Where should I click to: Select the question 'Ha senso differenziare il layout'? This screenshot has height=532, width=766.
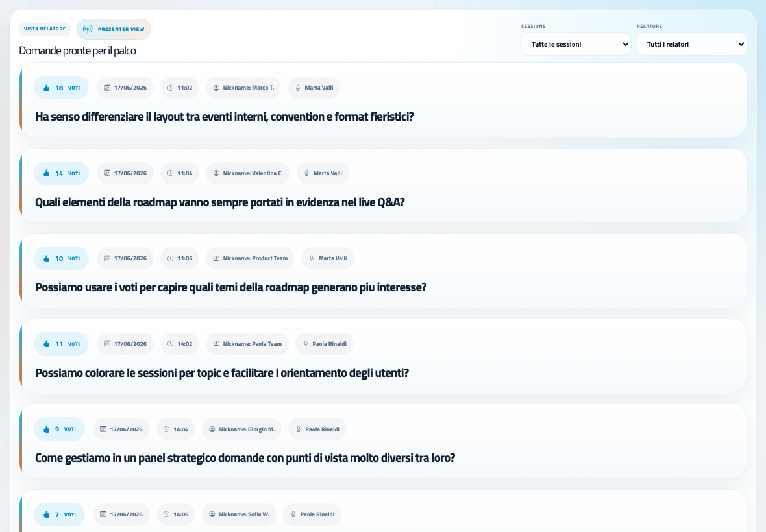(x=224, y=117)
